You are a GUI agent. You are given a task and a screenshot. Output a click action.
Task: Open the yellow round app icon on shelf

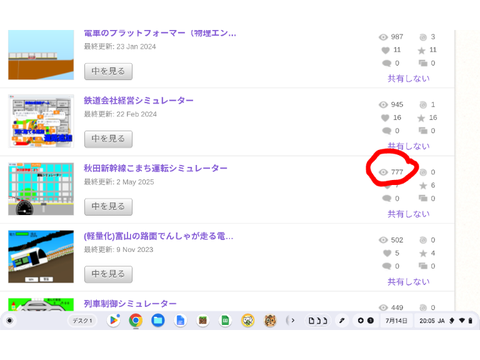pyautogui.click(x=248, y=321)
